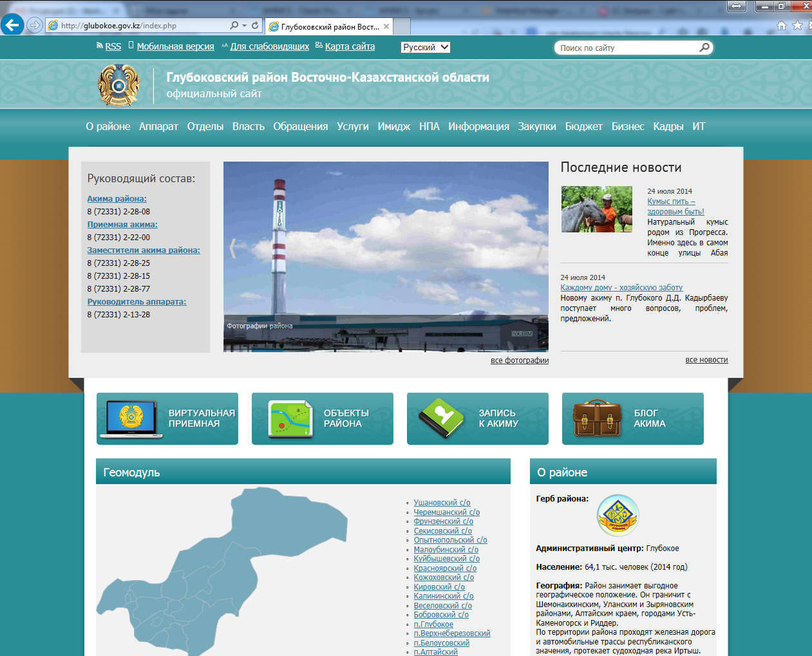
Task: Open Запись к акиму book tile
Action: [478, 418]
